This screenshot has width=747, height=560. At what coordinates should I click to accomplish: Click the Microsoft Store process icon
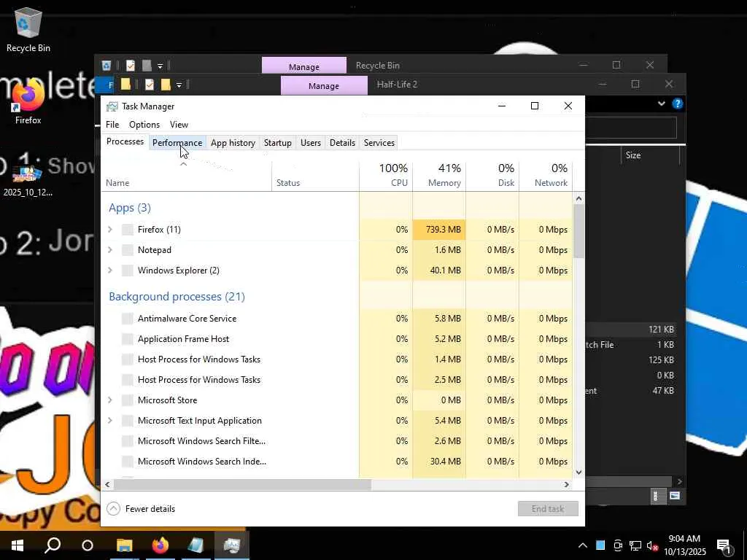coord(127,400)
